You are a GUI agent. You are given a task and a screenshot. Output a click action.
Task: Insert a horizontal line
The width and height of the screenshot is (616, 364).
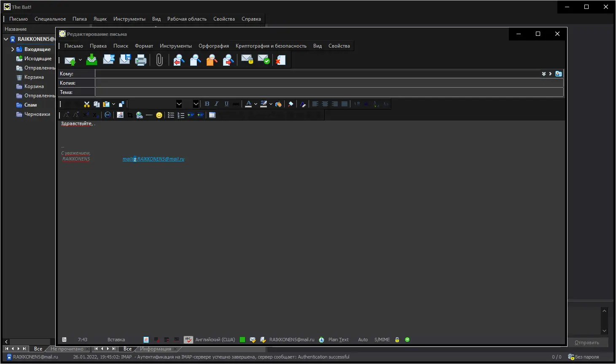click(x=149, y=115)
